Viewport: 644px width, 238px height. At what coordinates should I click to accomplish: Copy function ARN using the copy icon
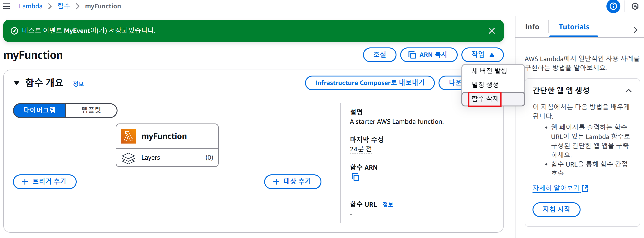click(x=355, y=177)
